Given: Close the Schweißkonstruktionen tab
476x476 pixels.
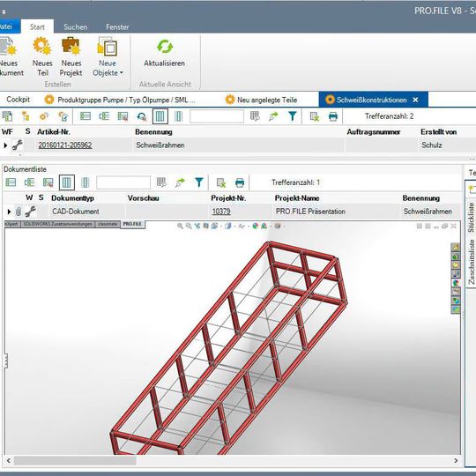Looking at the screenshot, I should 415,100.
